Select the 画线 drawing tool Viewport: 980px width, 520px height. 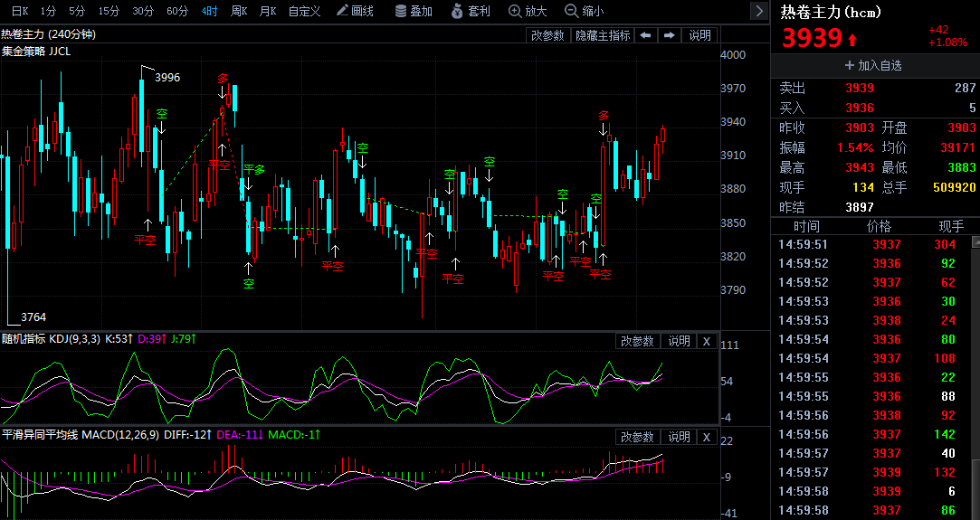[x=355, y=11]
